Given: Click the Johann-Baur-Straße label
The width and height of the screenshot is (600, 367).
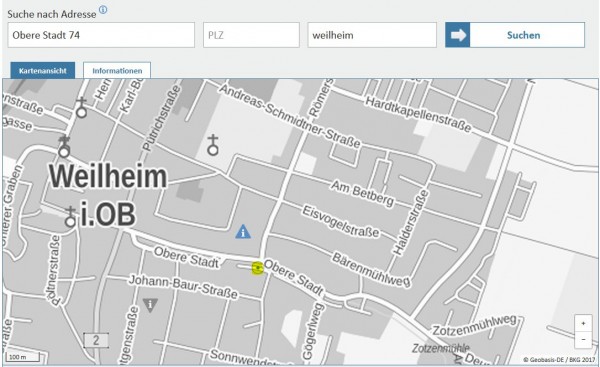Looking at the screenshot, I should coord(183,287).
